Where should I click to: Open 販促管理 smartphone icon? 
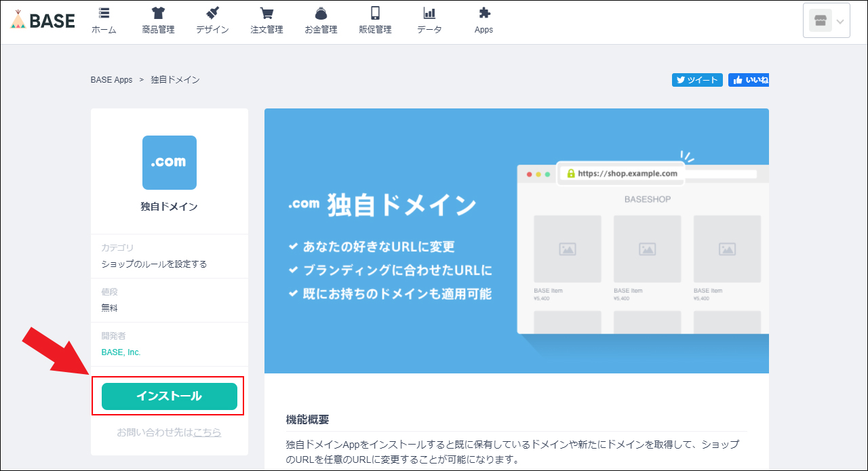(375, 13)
